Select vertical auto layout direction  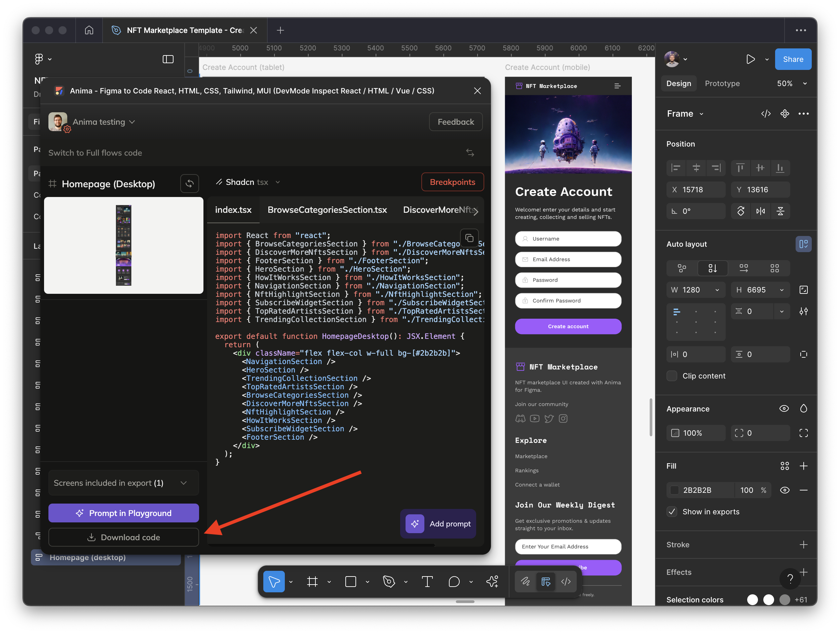(x=713, y=268)
